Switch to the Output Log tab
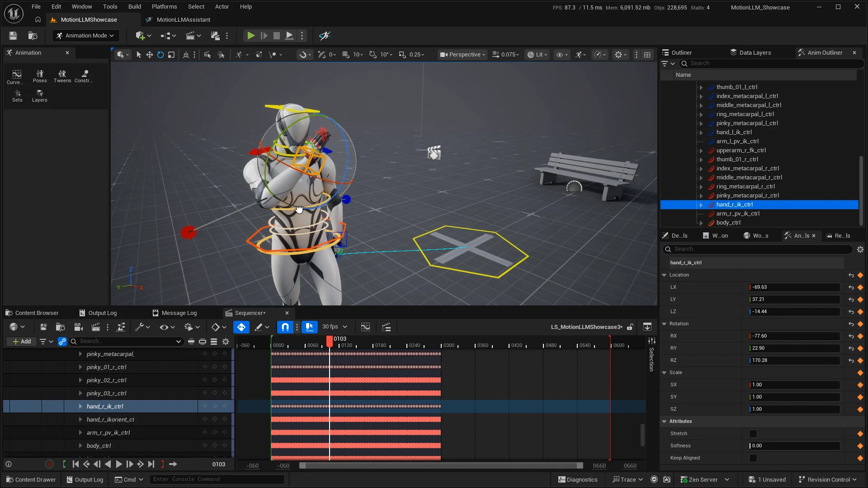868x488 pixels. pyautogui.click(x=98, y=313)
